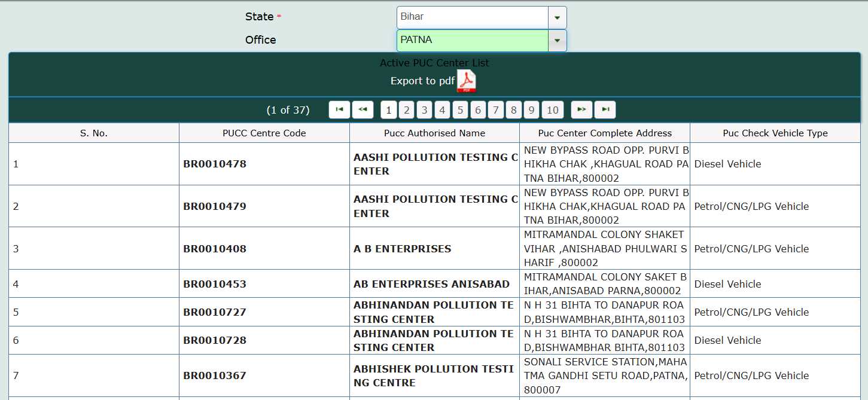Click centre code BR0010727
Screen dimensions: 868x400
coord(215,312)
